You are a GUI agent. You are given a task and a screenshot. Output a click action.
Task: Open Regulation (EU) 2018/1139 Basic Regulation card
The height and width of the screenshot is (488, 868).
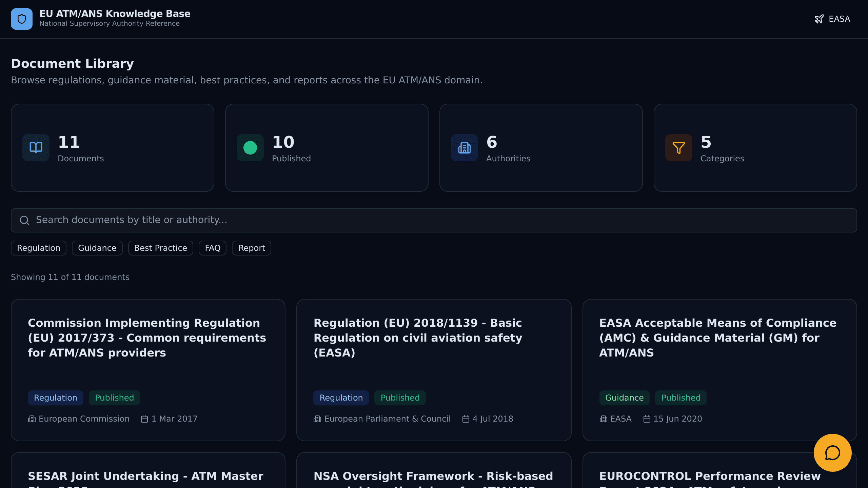[434, 370]
